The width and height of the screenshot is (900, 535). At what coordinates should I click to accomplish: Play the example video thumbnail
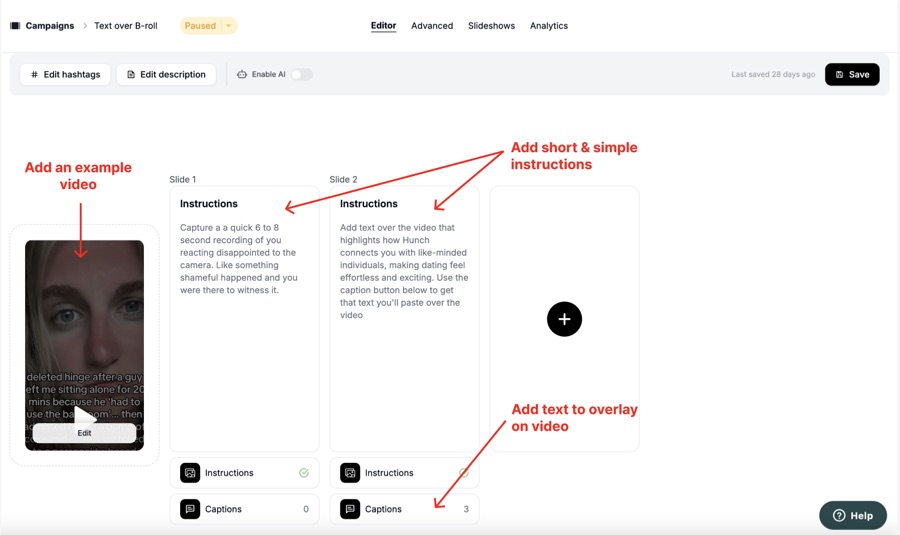pos(85,415)
